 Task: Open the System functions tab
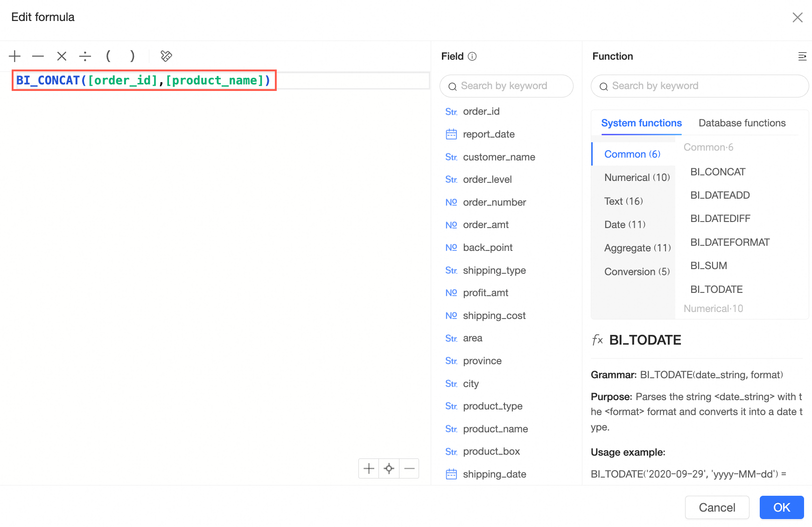[641, 123]
